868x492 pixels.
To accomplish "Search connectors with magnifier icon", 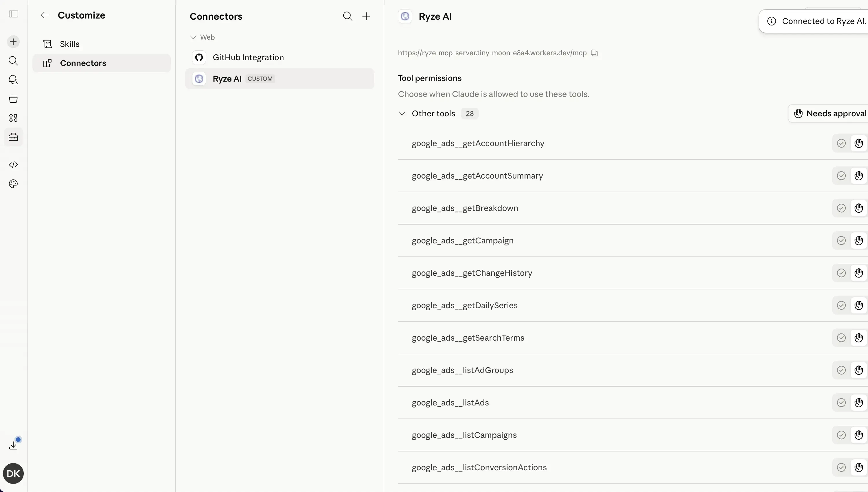I will [347, 16].
